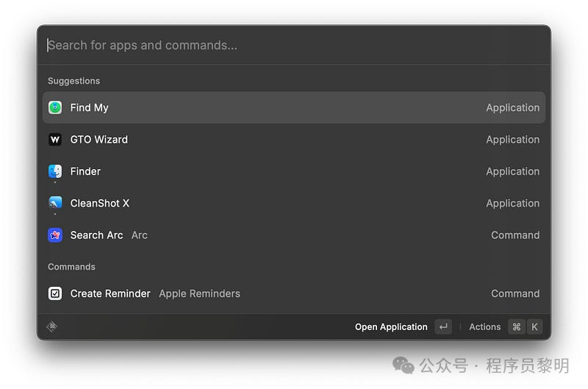Select the Find My result row
Screen dimensions: 588x389
click(x=294, y=107)
